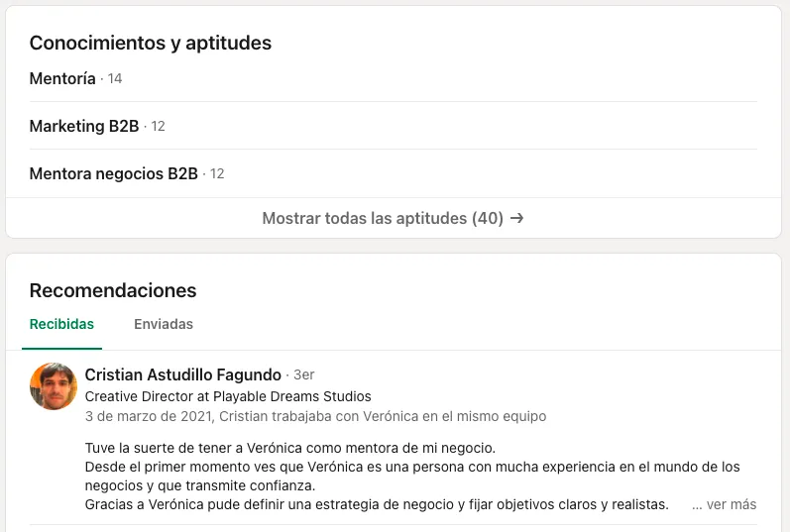Select the Recibidas tab
This screenshot has width=790, height=532.
pos(61,324)
